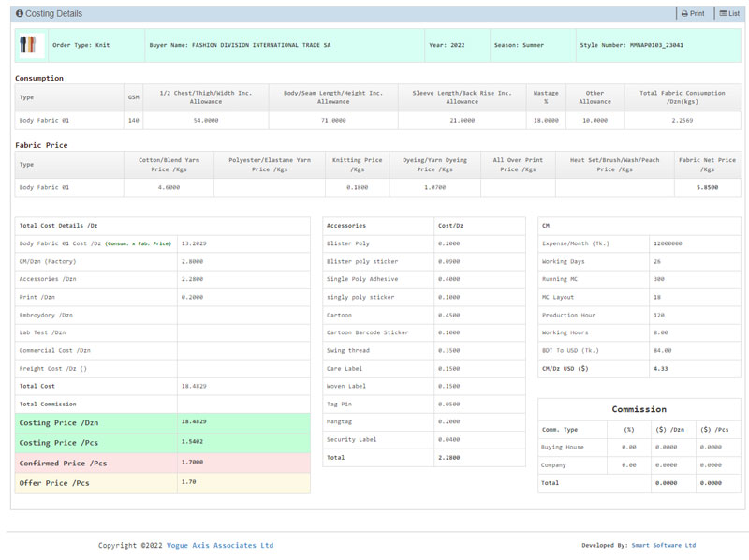
Task: Click the pink Confirmed Price /Pcs row
Action: tap(164, 463)
